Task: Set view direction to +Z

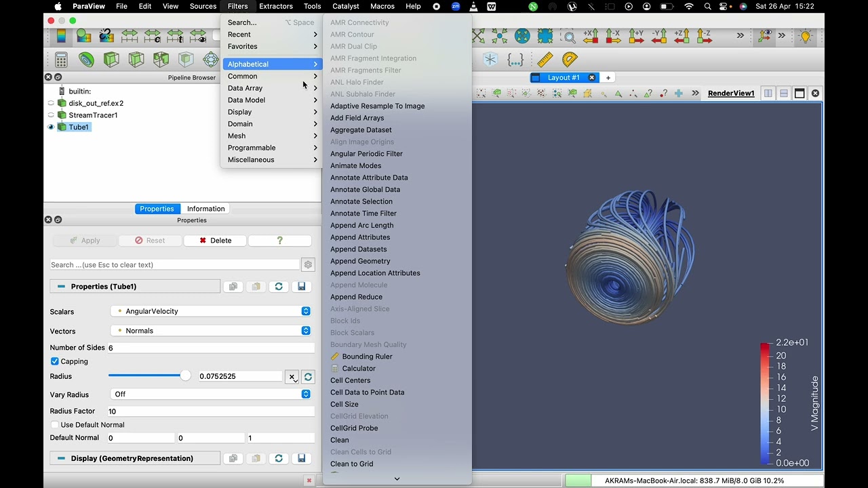Action: click(x=682, y=36)
